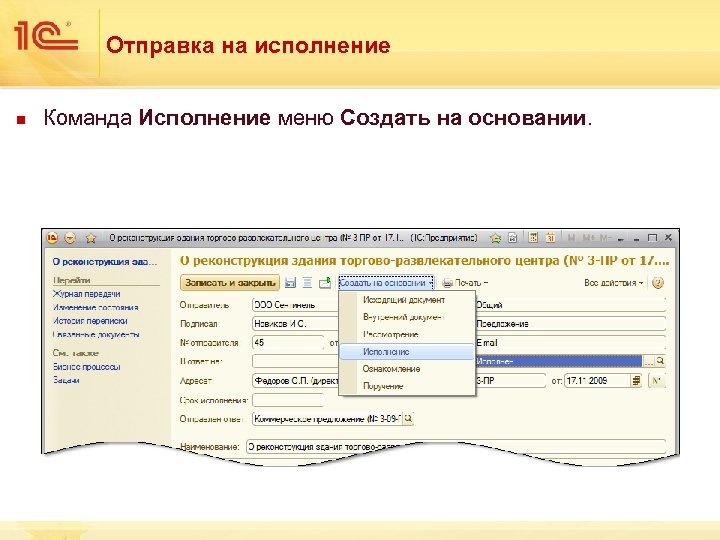Expand the Печать dropdown menu

(466, 283)
